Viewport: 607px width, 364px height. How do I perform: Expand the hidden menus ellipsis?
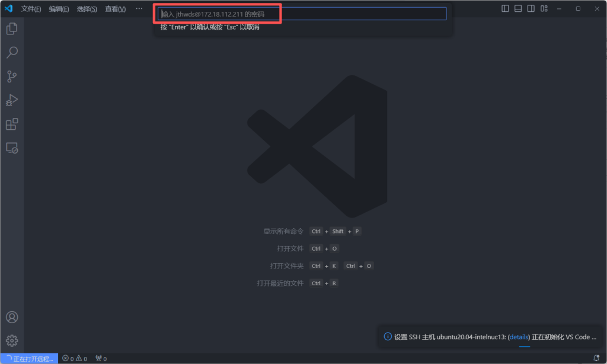(x=139, y=9)
